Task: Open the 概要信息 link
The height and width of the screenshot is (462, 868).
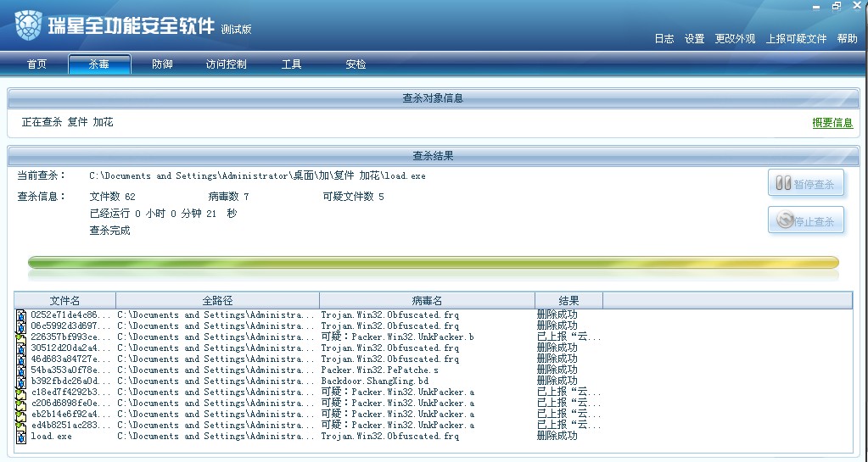Action: click(x=832, y=123)
